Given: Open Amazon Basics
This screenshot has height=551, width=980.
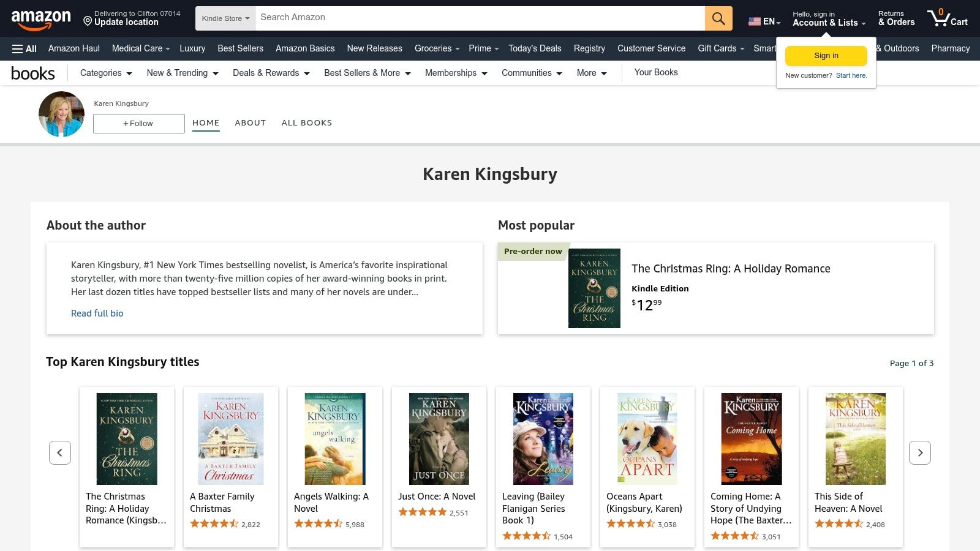Looking at the screenshot, I should [305, 48].
